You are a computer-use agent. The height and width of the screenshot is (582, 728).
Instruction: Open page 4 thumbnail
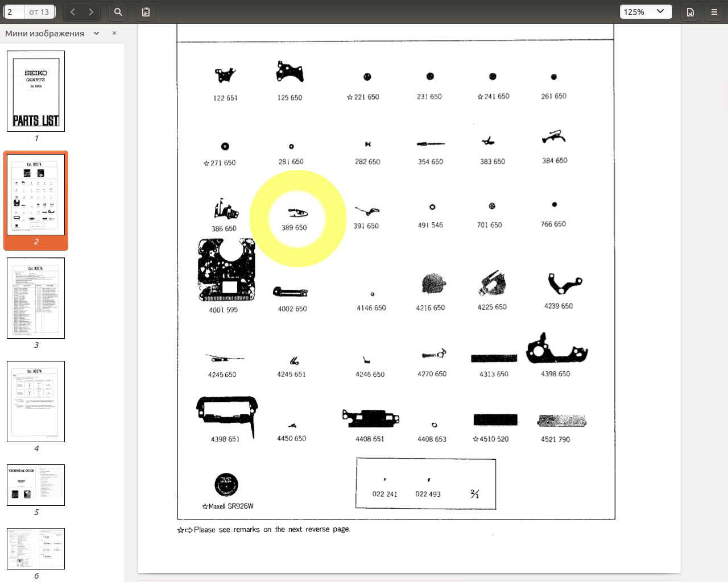(x=36, y=401)
